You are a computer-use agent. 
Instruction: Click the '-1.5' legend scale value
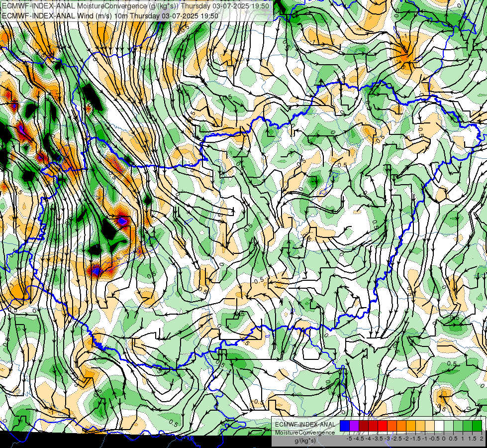(x=415, y=439)
